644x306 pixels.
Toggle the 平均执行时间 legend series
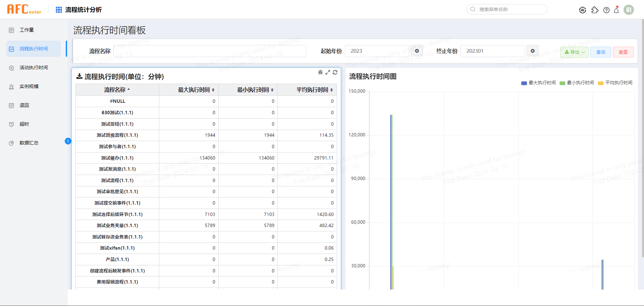615,83
